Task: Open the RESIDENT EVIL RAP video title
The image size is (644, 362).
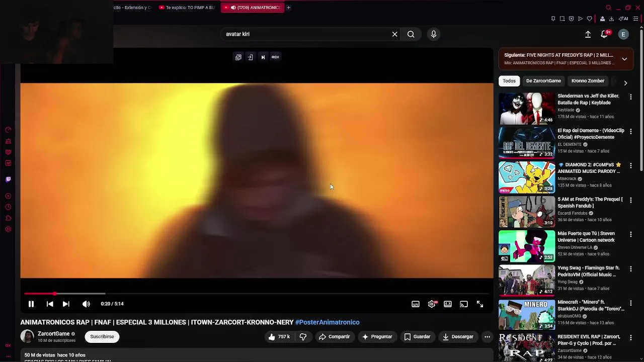Action: tap(589, 340)
